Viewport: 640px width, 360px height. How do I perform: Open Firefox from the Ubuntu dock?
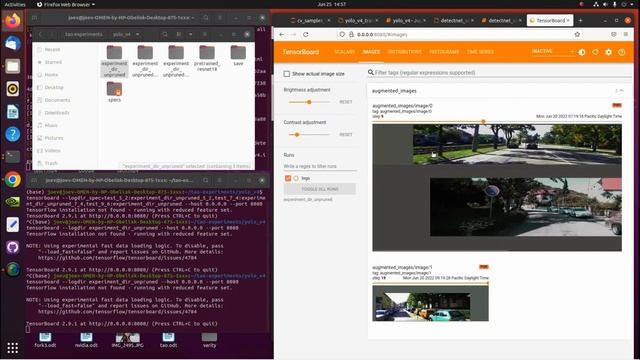point(13,20)
